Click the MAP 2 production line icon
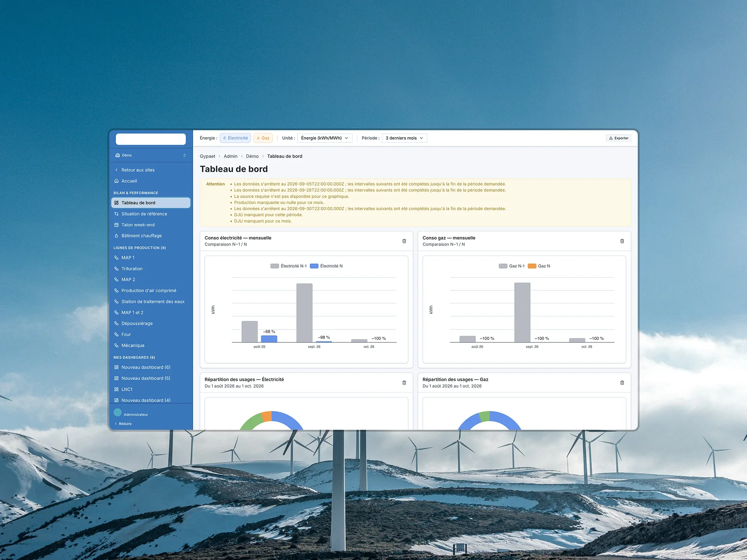Image resolution: width=747 pixels, height=560 pixels. click(116, 280)
